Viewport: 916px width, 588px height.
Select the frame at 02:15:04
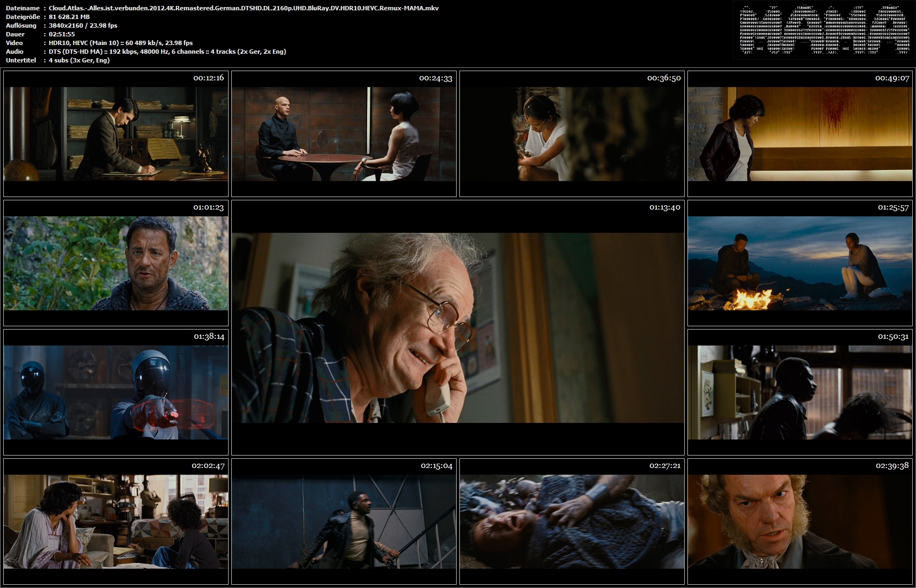pos(344,521)
